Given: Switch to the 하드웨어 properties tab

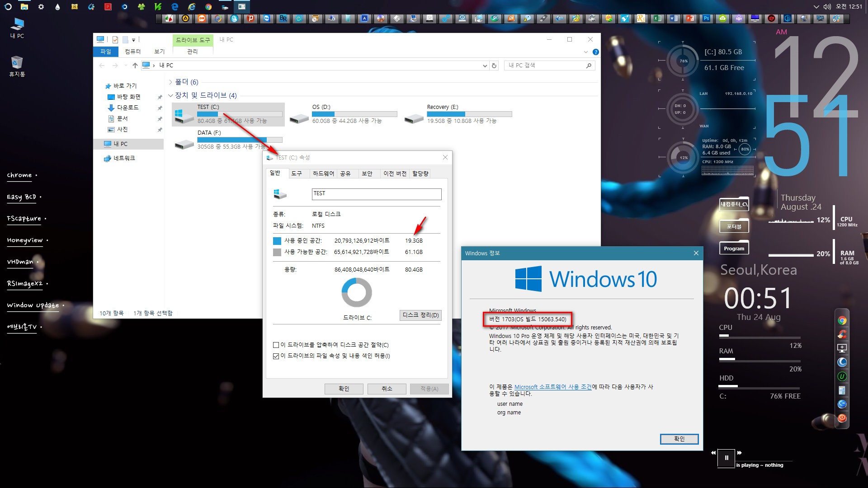Looking at the screenshot, I should click(323, 174).
